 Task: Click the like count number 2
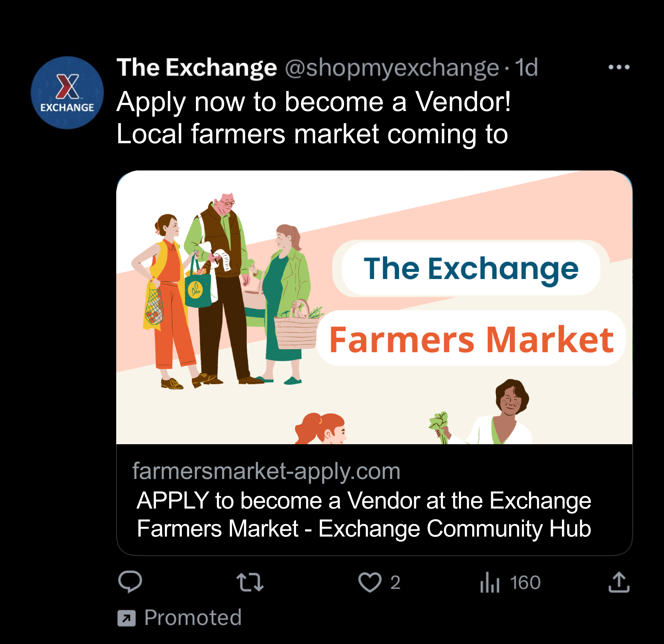[395, 583]
